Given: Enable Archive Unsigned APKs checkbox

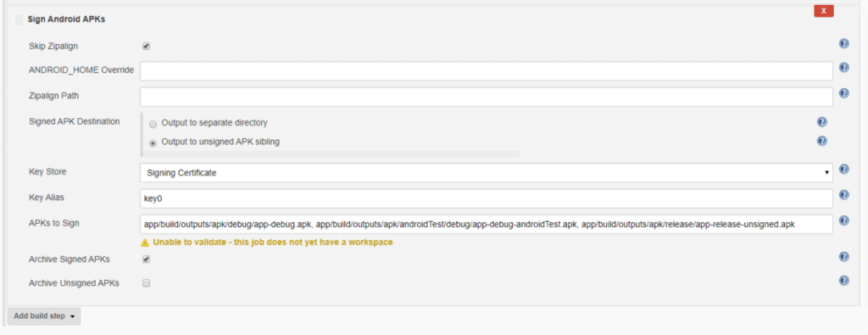Looking at the screenshot, I should [146, 283].
